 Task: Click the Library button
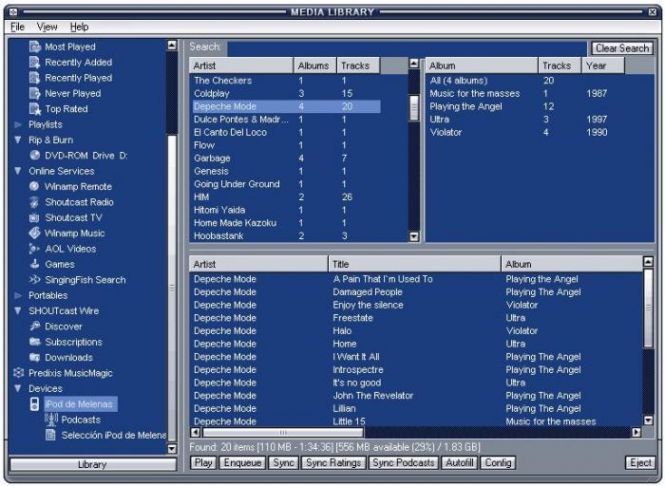92,464
